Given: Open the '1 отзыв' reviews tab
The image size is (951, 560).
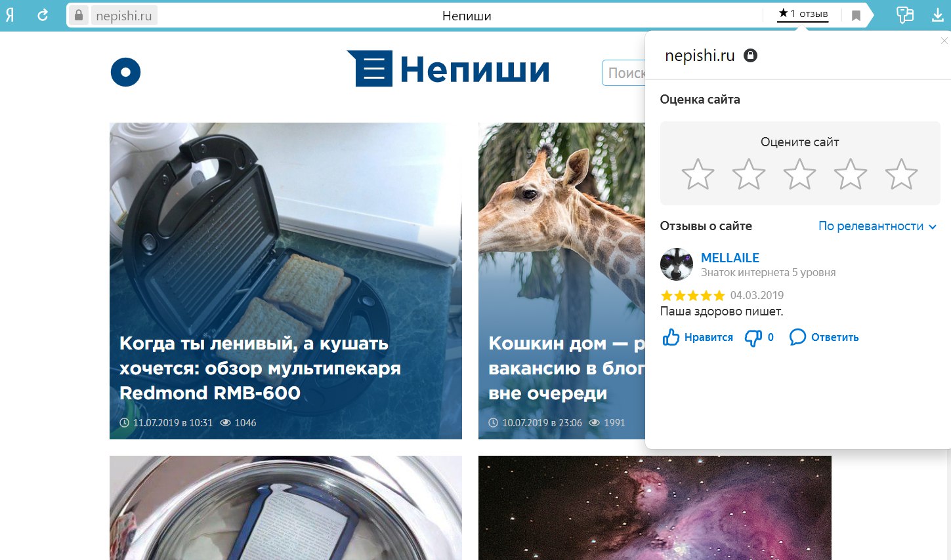Looking at the screenshot, I should point(803,14).
